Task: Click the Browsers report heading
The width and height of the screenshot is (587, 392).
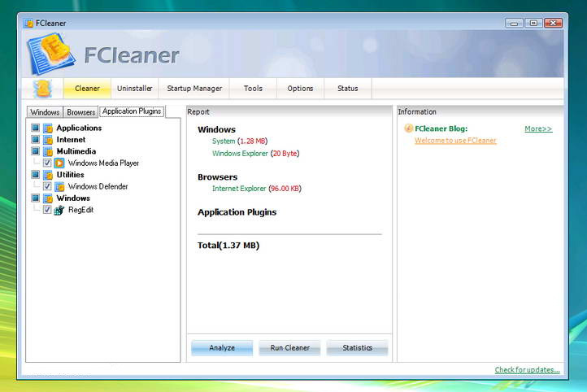Action: tap(218, 177)
